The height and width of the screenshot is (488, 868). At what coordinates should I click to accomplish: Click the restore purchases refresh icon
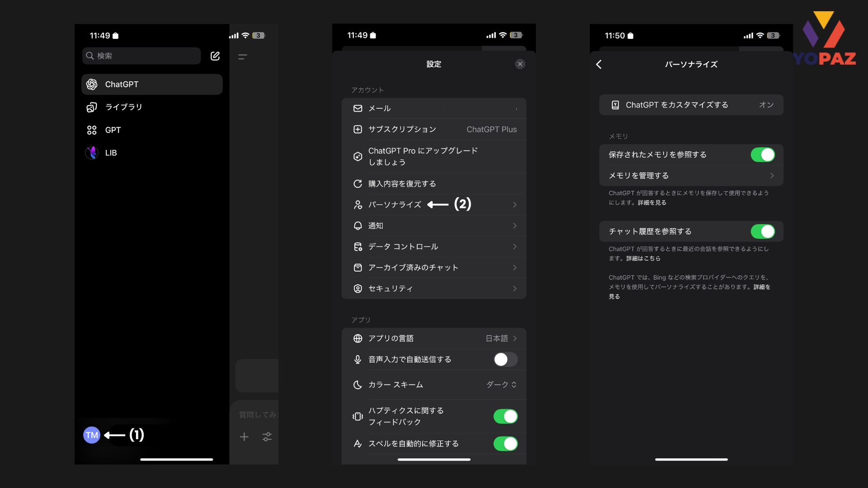pos(358,184)
